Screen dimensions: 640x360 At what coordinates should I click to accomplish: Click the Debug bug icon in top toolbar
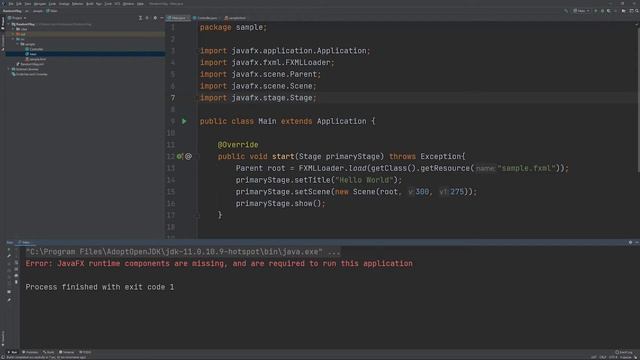click(602, 11)
